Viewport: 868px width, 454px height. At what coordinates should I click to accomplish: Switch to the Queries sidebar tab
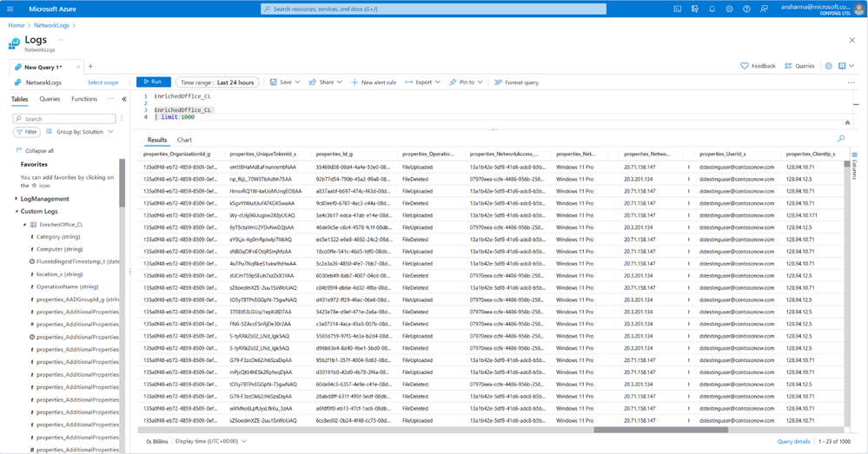(x=50, y=99)
